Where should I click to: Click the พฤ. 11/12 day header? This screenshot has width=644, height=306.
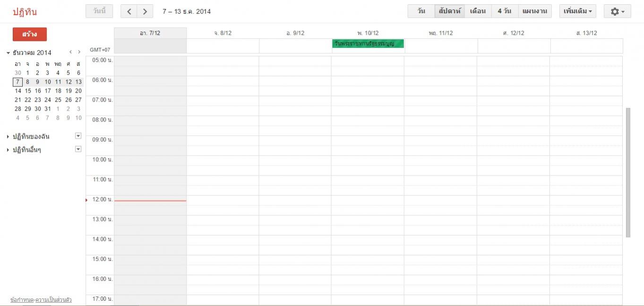pos(440,33)
